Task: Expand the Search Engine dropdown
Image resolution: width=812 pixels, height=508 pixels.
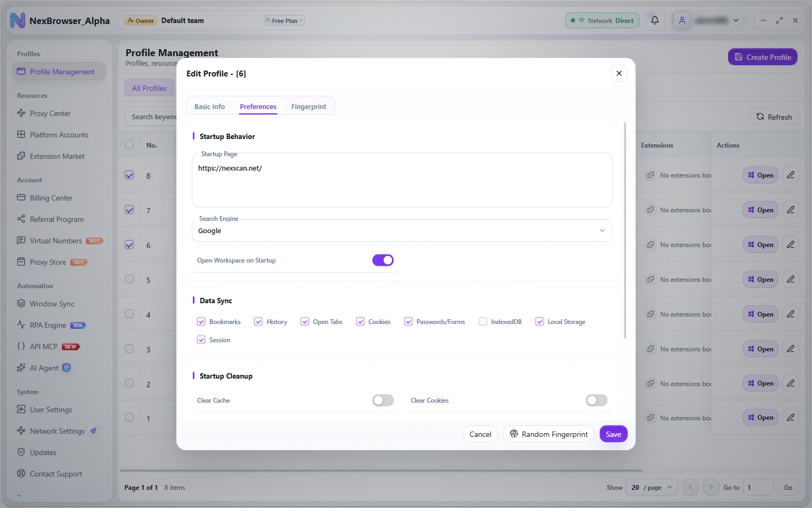Action: (x=402, y=230)
